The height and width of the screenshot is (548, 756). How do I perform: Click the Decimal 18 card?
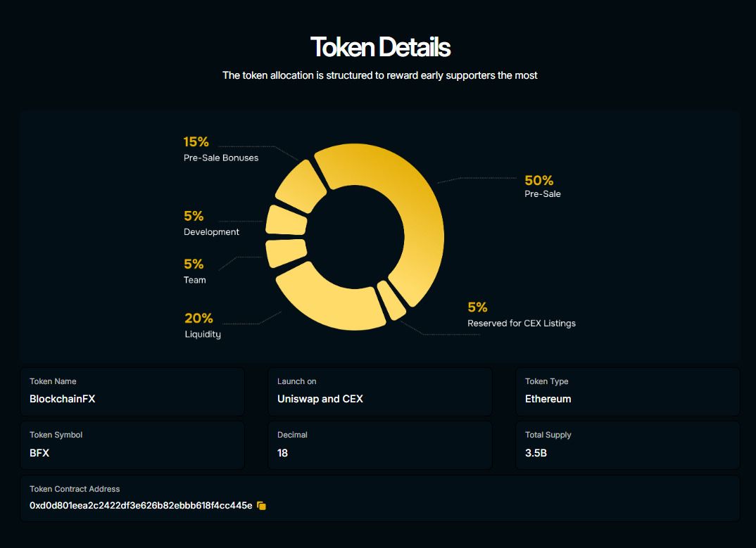pos(380,445)
